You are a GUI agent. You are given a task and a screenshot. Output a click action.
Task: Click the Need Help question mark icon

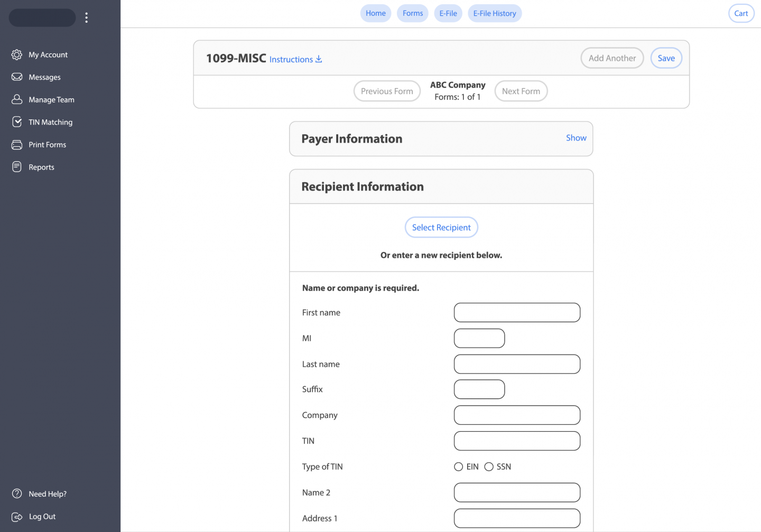coord(17,494)
